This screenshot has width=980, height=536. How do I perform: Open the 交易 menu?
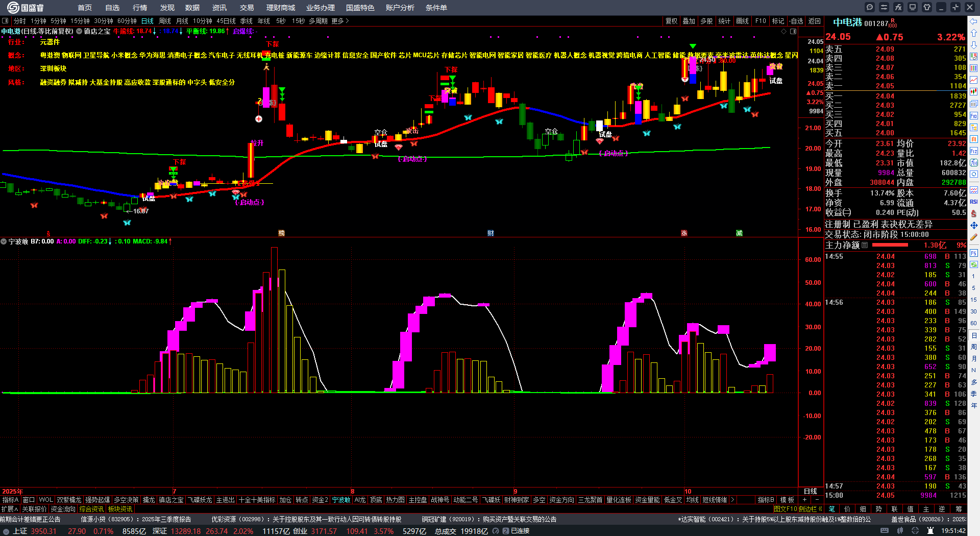pos(247,8)
